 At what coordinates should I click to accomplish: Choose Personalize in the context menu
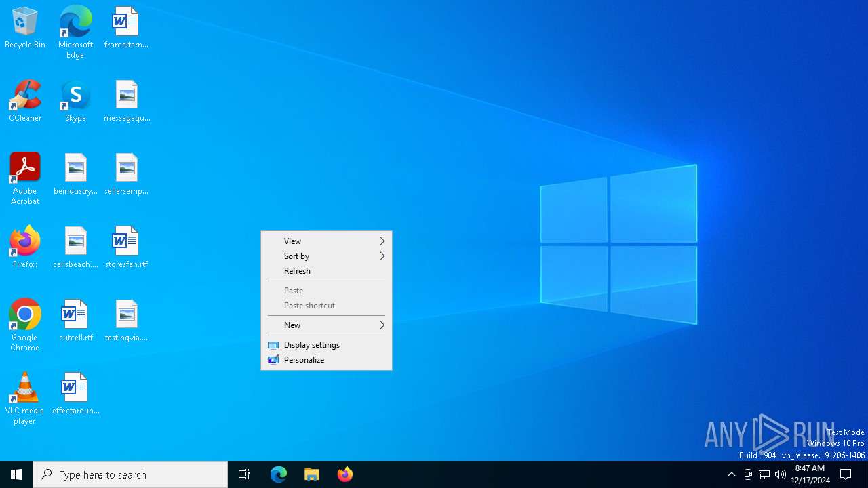tap(326, 360)
